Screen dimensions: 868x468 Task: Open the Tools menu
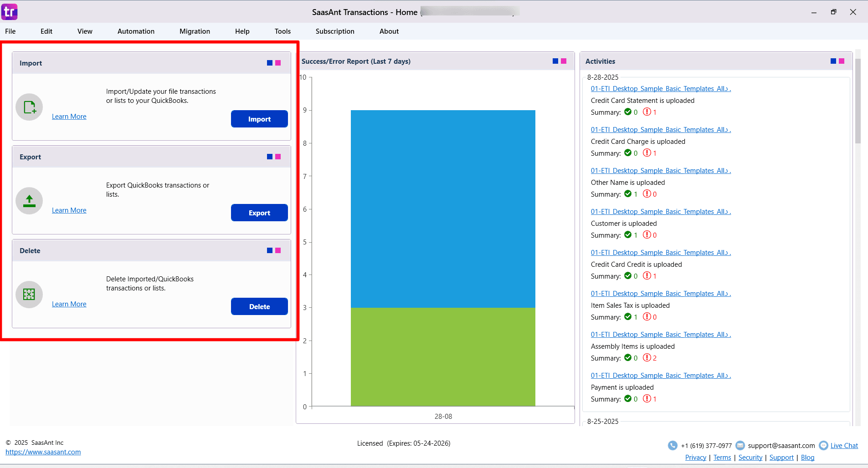(282, 31)
